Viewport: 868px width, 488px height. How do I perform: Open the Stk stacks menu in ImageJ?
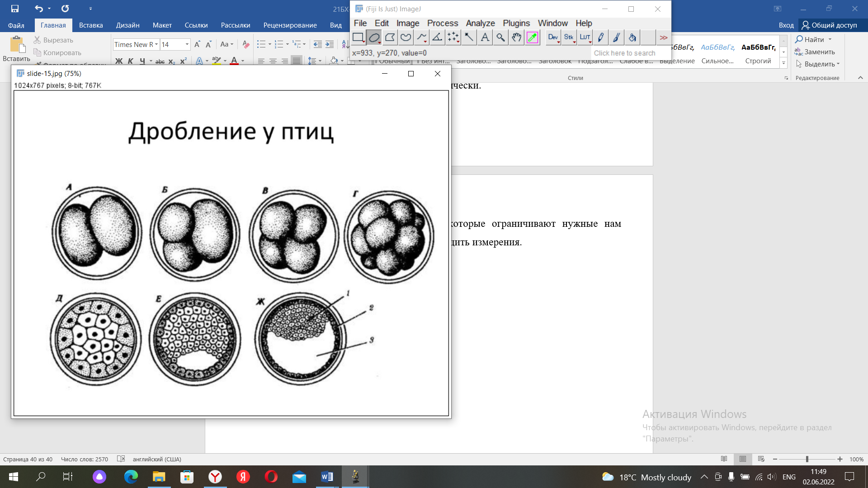[569, 38]
